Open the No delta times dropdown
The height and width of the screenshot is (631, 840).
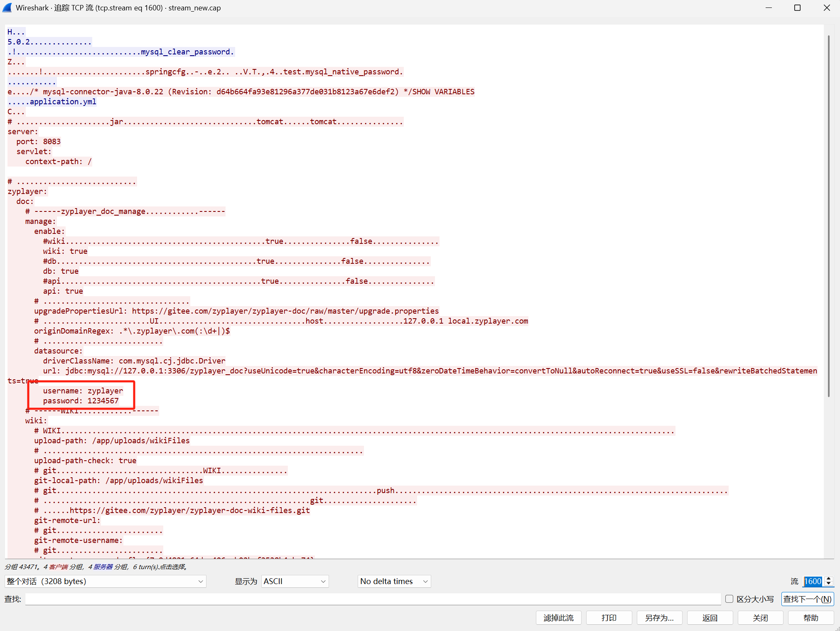394,581
